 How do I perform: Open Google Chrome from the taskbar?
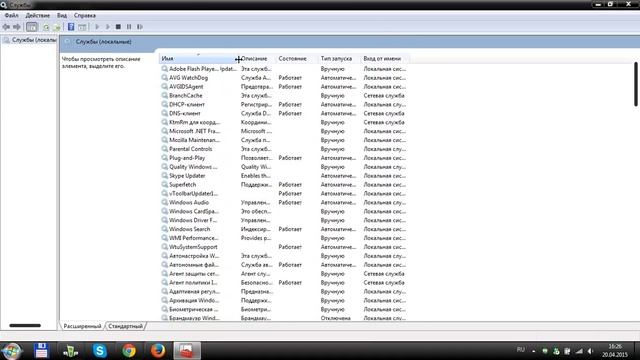[129, 351]
